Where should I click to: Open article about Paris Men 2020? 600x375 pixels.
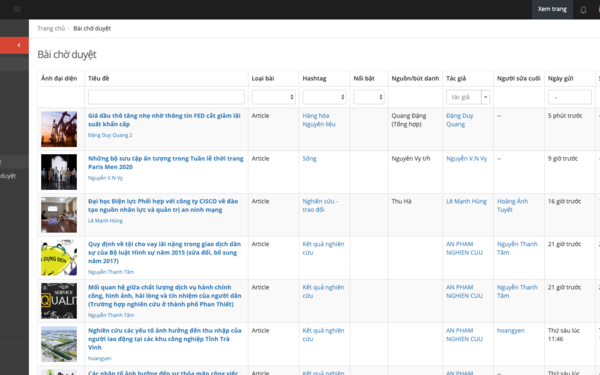(x=166, y=163)
